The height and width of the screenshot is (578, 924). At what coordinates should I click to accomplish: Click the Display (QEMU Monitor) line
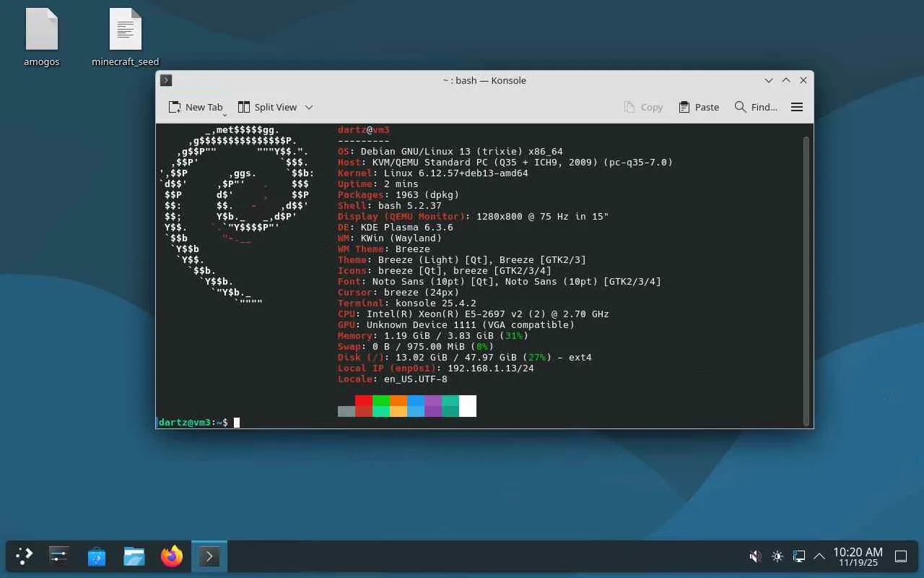pos(474,217)
